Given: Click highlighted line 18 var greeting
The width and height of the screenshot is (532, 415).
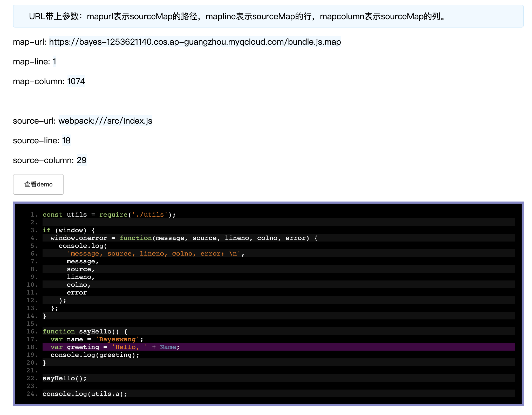Looking at the screenshot, I should tap(279, 347).
